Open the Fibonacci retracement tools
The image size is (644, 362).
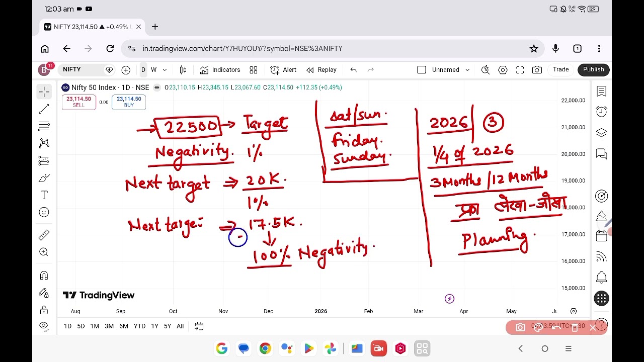[x=44, y=126]
